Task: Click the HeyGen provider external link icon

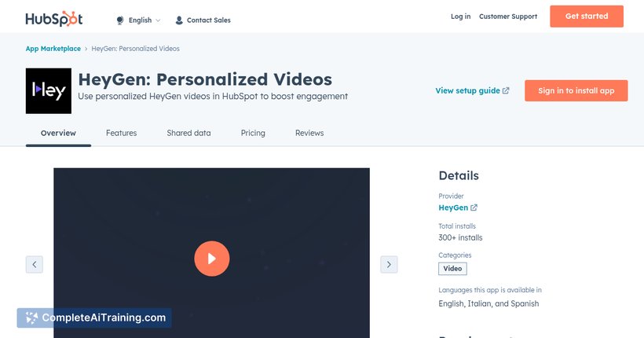Action: point(474,208)
